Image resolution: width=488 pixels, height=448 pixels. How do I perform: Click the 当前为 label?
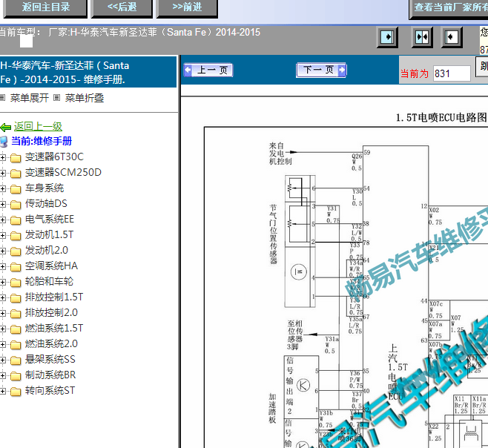(x=415, y=73)
